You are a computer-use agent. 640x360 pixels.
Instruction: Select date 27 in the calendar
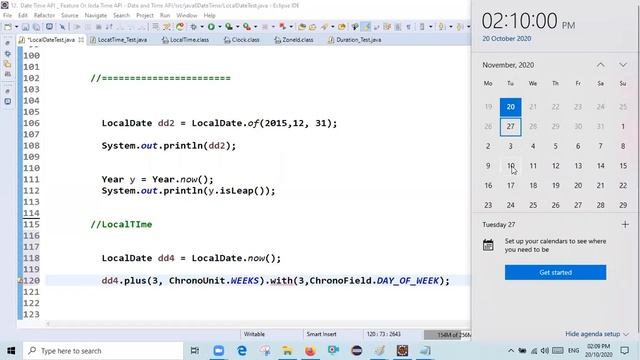511,127
